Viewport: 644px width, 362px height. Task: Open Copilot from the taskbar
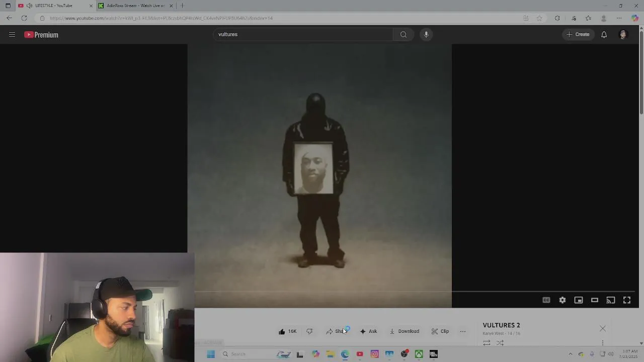[315, 354]
